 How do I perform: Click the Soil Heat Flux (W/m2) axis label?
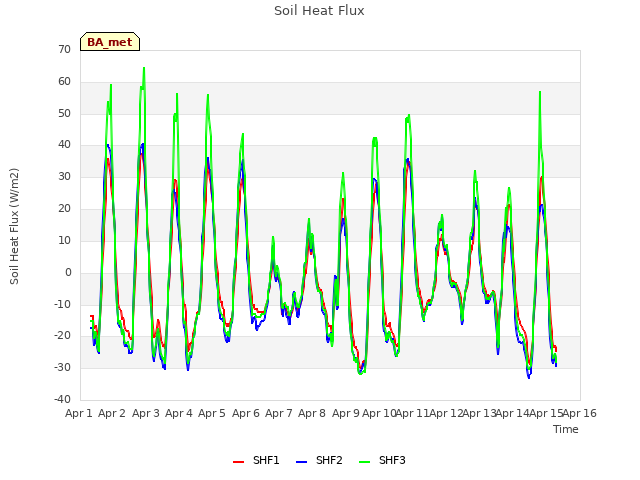click(x=14, y=226)
